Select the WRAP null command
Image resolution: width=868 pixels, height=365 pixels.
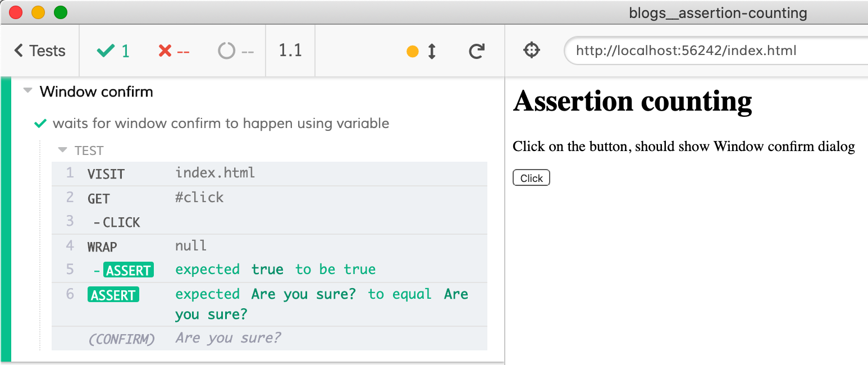coord(269,246)
